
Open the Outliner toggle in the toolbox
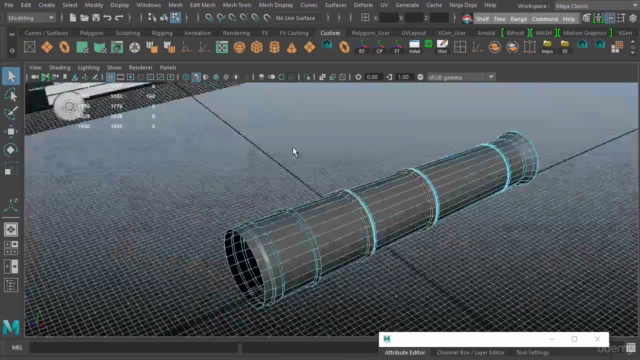tap(11, 285)
